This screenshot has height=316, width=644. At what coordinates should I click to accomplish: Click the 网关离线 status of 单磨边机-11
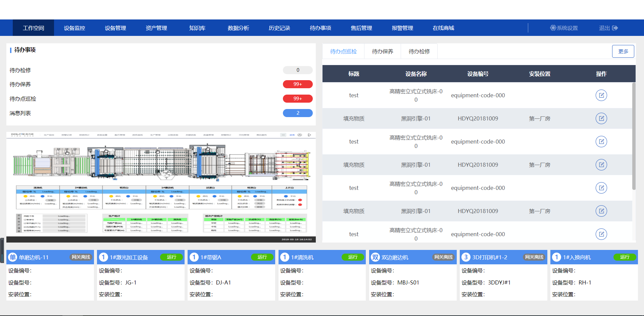81,257
